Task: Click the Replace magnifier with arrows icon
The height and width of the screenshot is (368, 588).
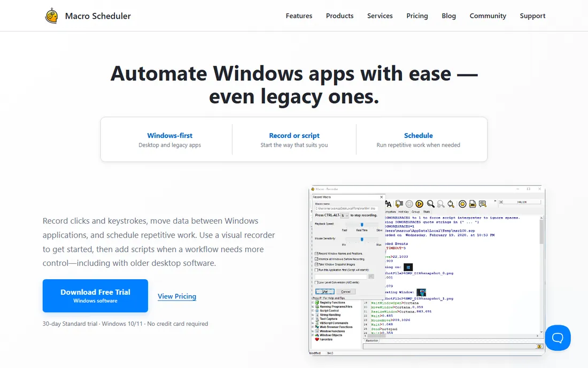Action: point(451,204)
